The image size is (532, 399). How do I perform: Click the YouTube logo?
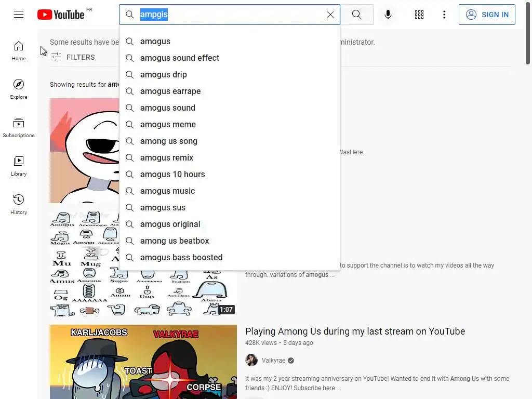pos(61,15)
